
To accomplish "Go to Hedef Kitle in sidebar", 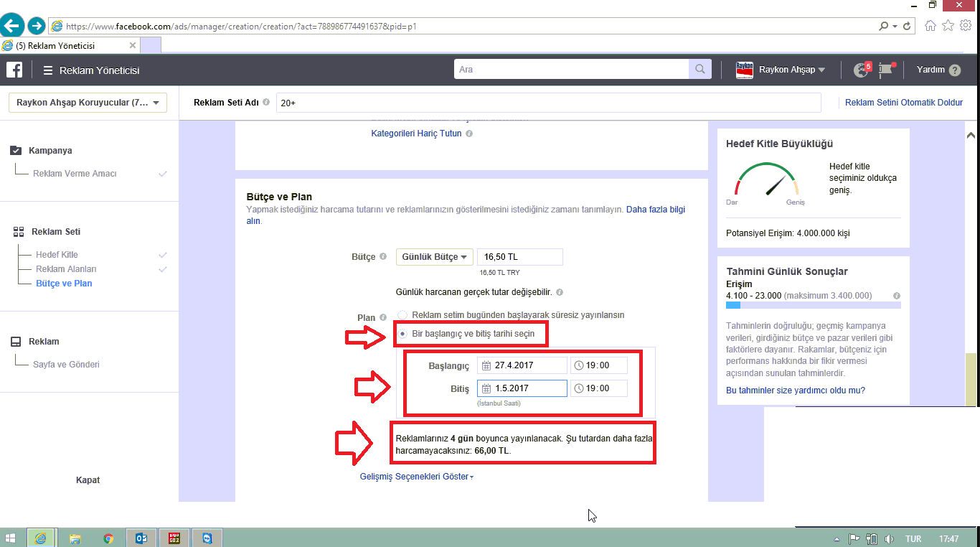I will coord(57,255).
